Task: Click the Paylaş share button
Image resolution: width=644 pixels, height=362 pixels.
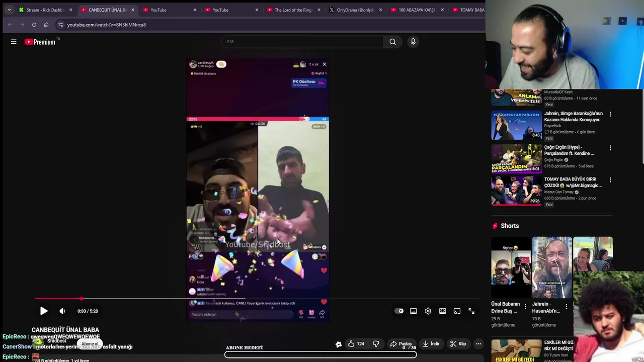Action: pyautogui.click(x=400, y=344)
